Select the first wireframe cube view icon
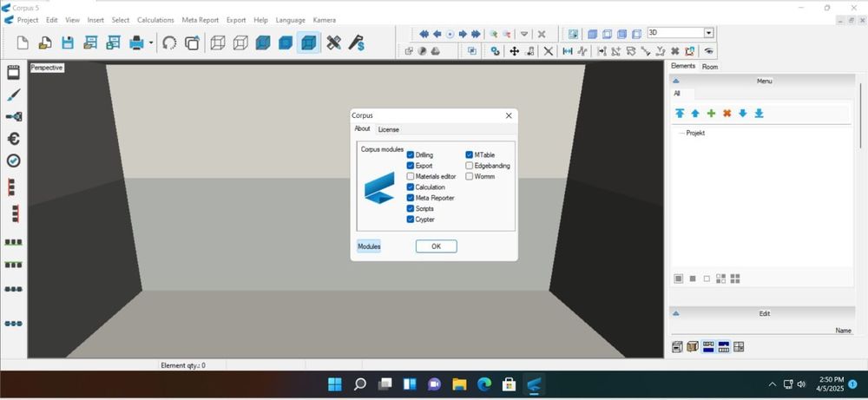The image size is (868, 400). [x=218, y=43]
